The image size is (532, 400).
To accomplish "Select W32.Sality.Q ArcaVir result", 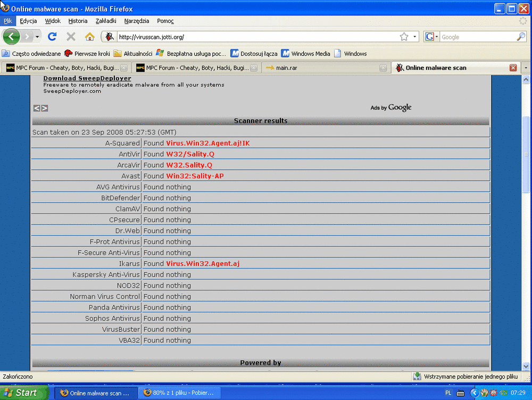I will (189, 165).
